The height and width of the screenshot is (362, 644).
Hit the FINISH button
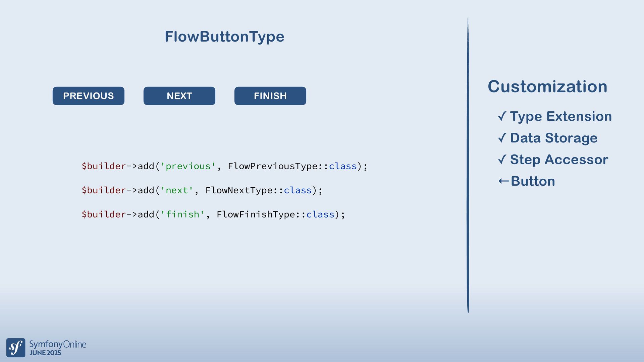click(270, 96)
